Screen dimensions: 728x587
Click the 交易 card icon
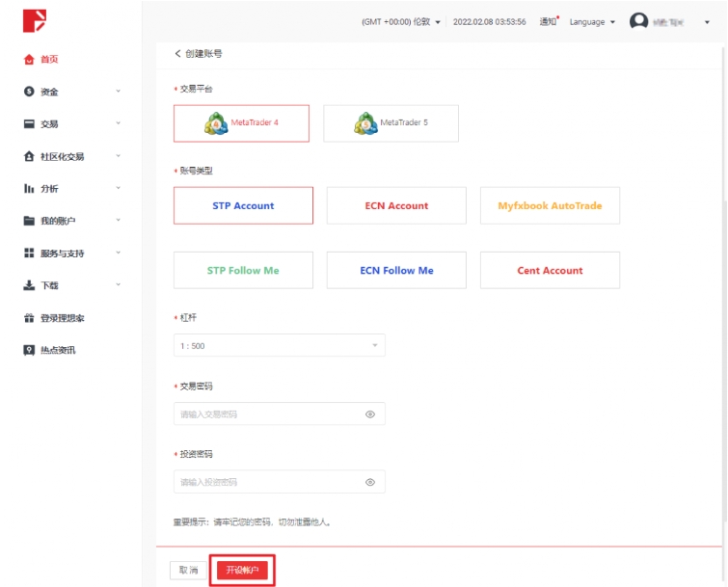click(29, 124)
